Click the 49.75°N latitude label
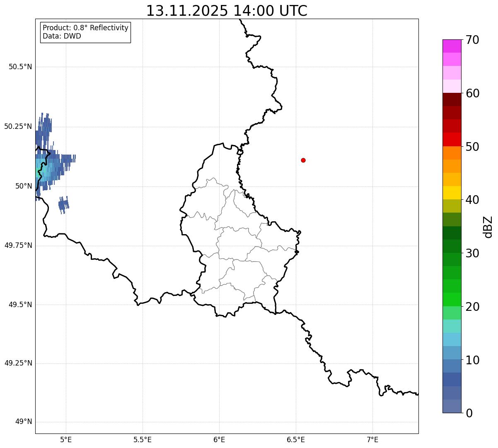Screen dimensions: 498x448 (x=18, y=245)
